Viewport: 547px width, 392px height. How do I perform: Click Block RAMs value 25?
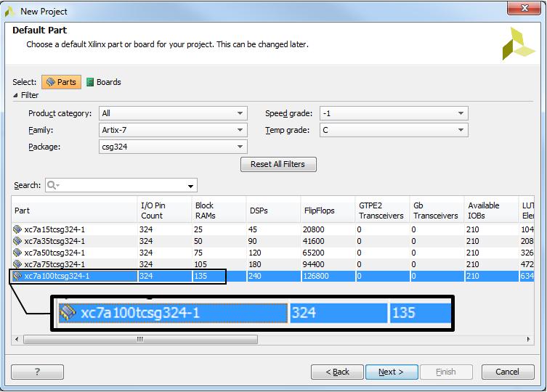click(x=198, y=229)
